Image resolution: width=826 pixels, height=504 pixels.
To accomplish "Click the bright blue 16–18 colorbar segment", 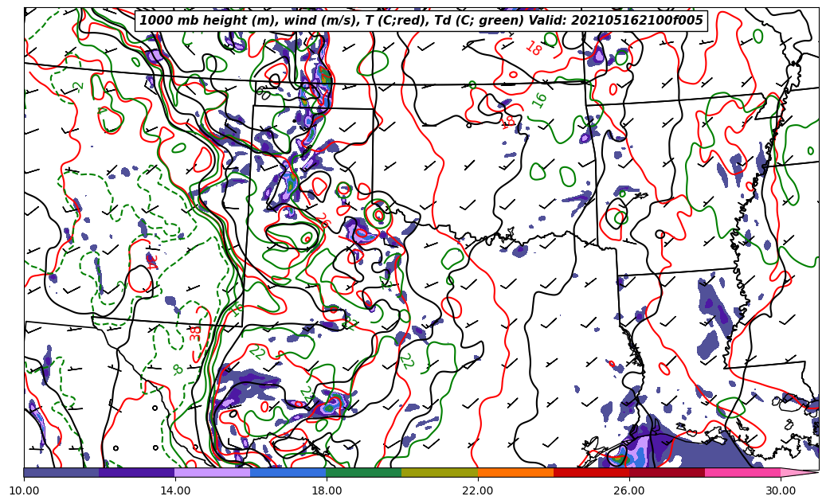I will point(288,472).
